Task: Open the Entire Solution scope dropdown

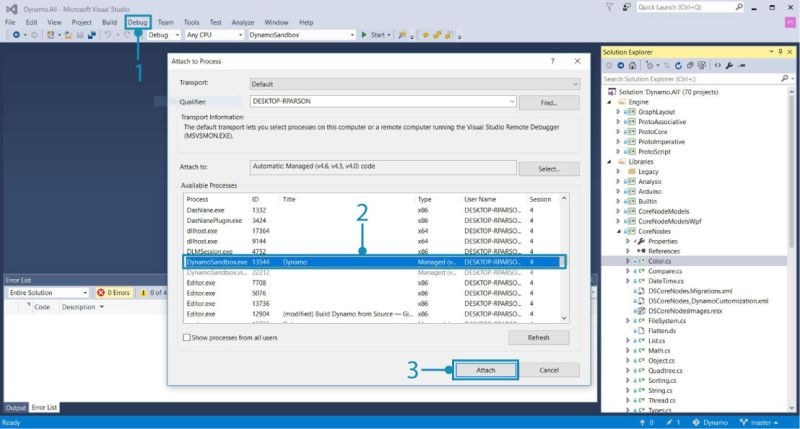Action: (x=85, y=293)
